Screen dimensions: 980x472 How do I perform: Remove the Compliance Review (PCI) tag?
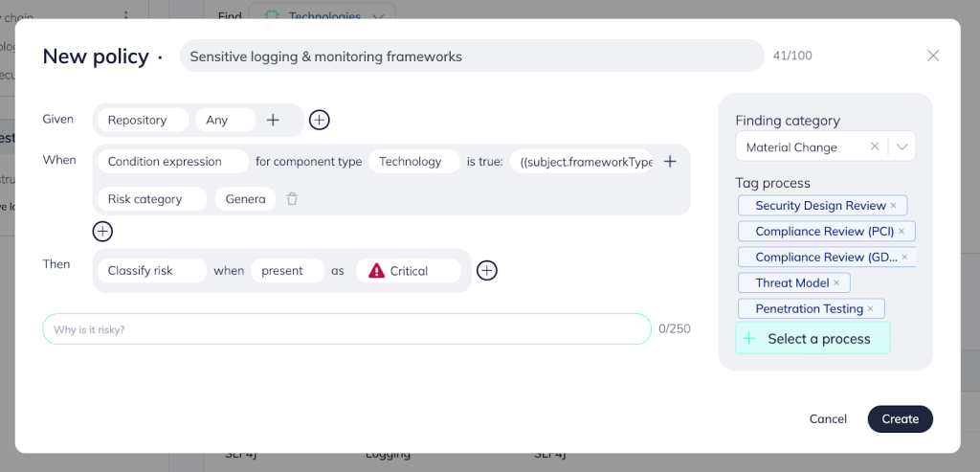(902, 232)
